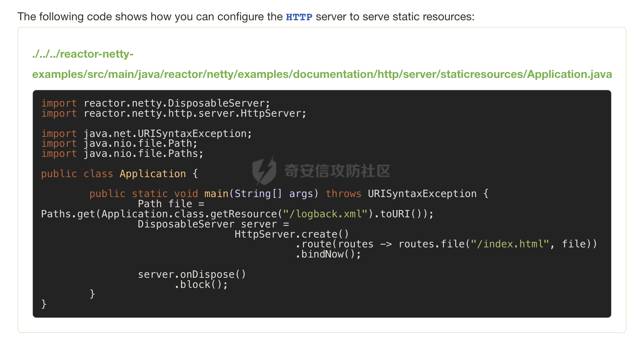This screenshot has width=644, height=341.
Task: Click the blue HTTP link in the sentence
Action: click(x=299, y=17)
